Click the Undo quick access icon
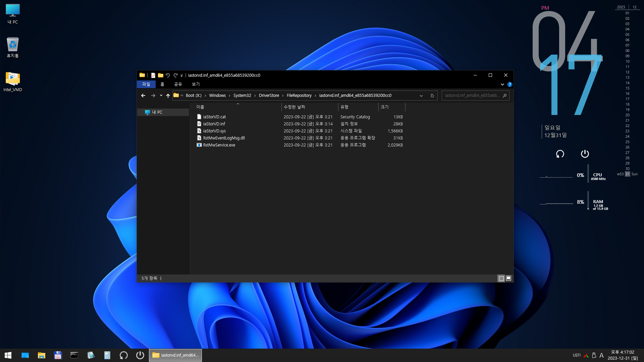The image size is (644, 362). click(168, 75)
